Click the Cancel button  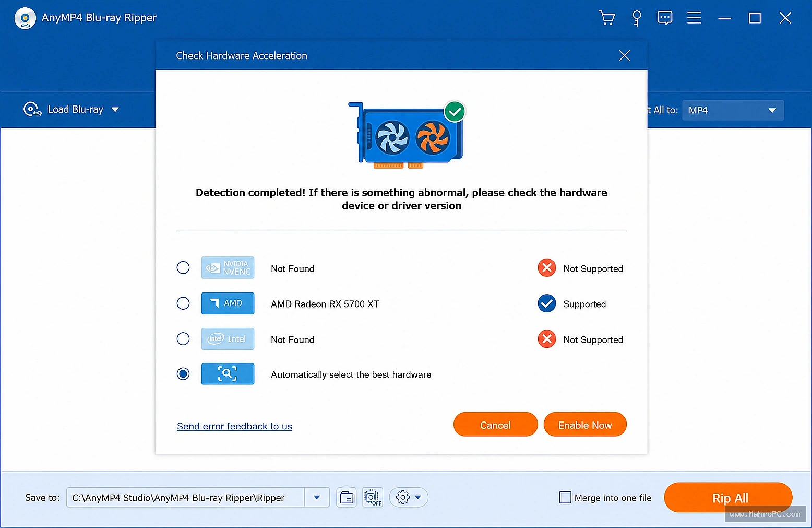[x=495, y=425]
